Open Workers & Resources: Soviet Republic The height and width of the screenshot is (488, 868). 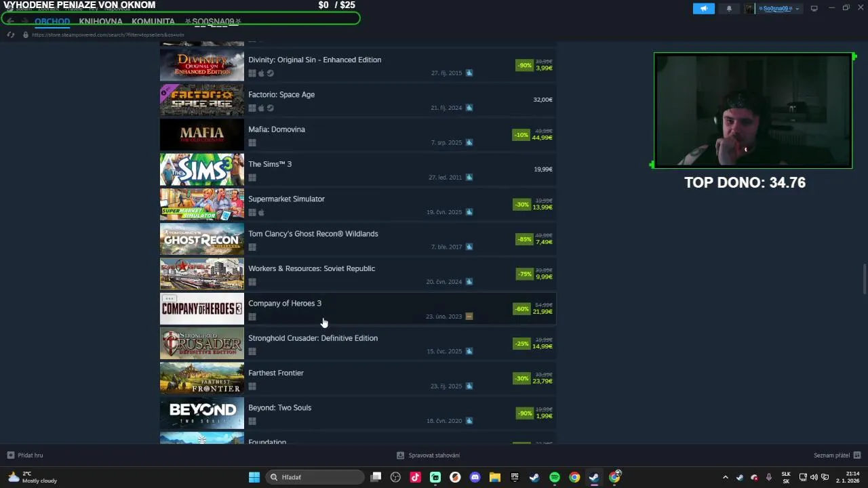click(357, 274)
